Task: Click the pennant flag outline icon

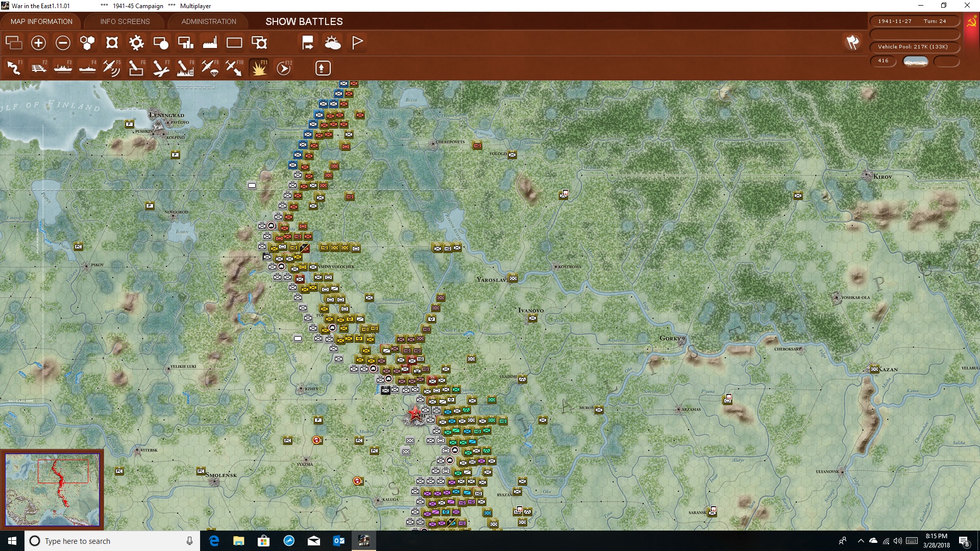Action: (357, 43)
